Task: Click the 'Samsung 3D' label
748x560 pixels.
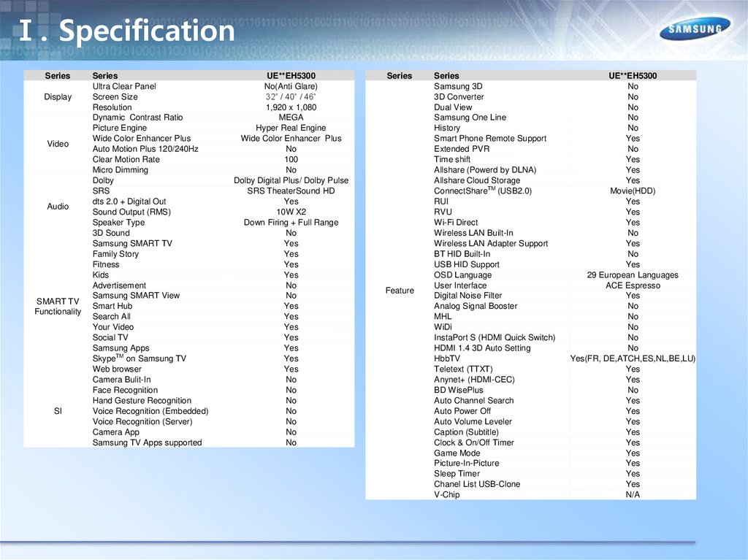Action: click(458, 86)
